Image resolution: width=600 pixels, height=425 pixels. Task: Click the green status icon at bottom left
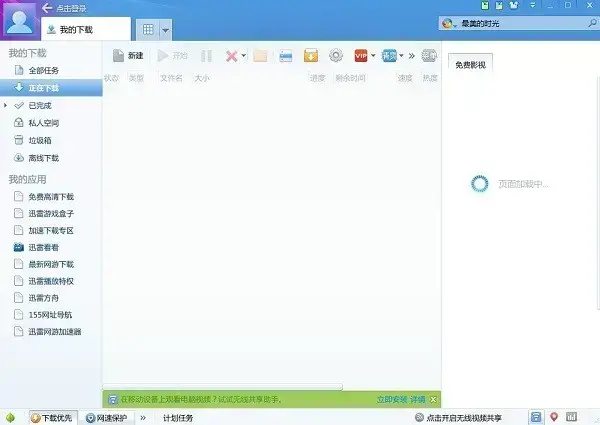pyautogui.click(x=10, y=418)
